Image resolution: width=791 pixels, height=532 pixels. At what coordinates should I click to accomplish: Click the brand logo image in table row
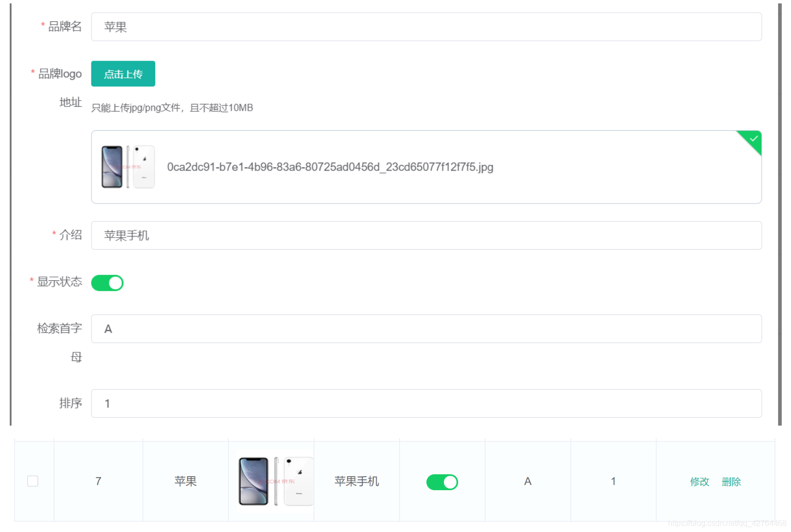pos(276,481)
